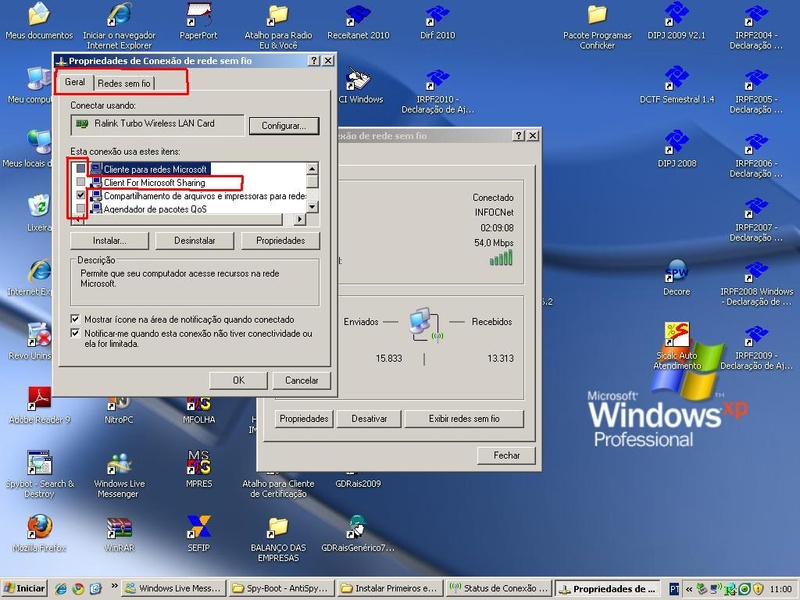800x600 pixels.
Task: Open IRPF2004 Declaração shortcut
Action: point(756,26)
